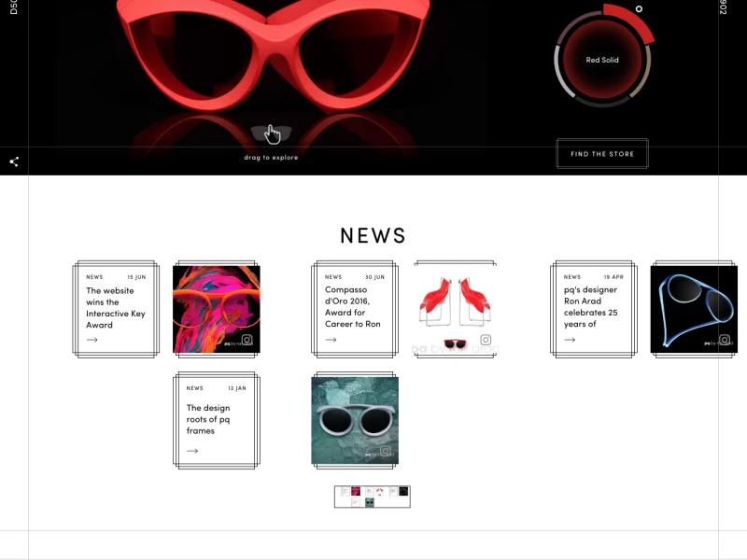The image size is (747, 560).
Task: Click the Instagram icon on the blue glasses image
Action: coord(725,340)
